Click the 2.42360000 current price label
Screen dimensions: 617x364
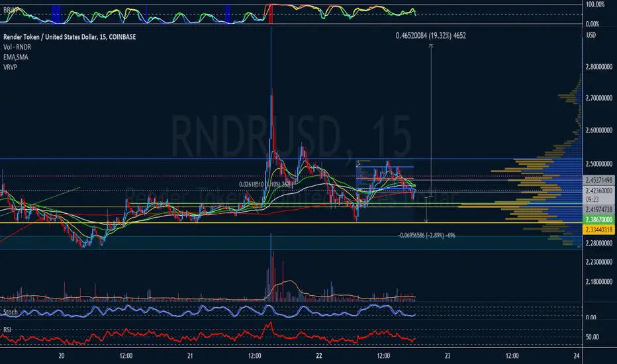598,191
